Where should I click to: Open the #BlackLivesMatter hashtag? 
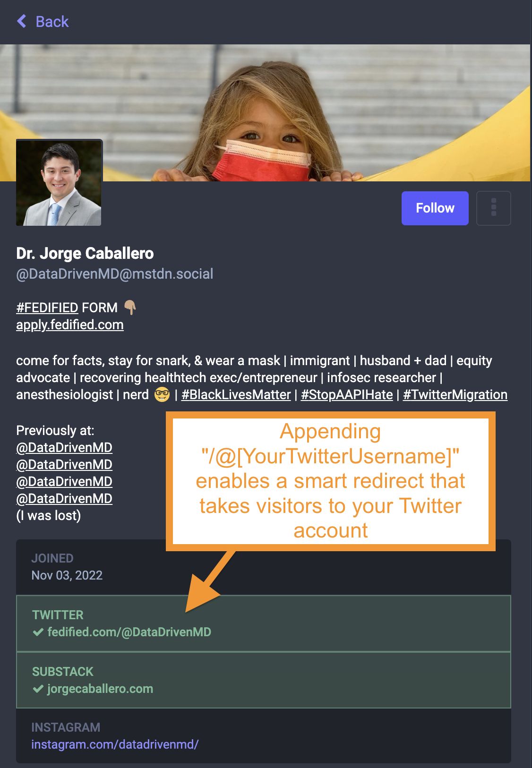[236, 395]
